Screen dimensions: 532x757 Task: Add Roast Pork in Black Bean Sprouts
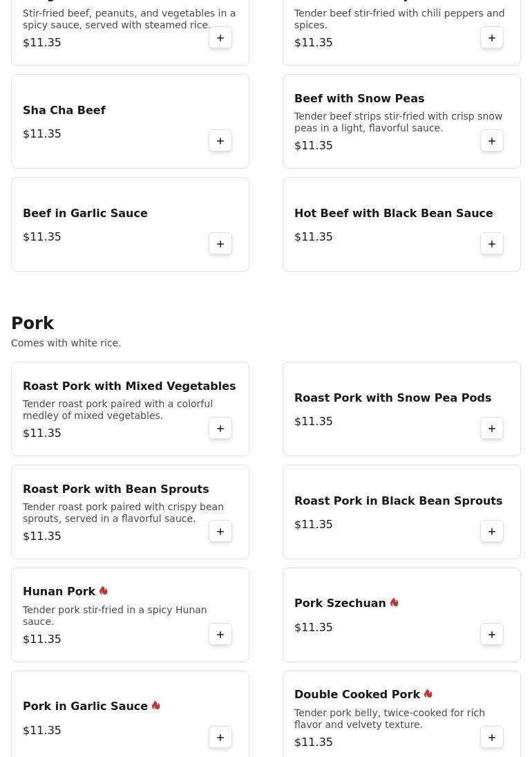[x=492, y=532]
